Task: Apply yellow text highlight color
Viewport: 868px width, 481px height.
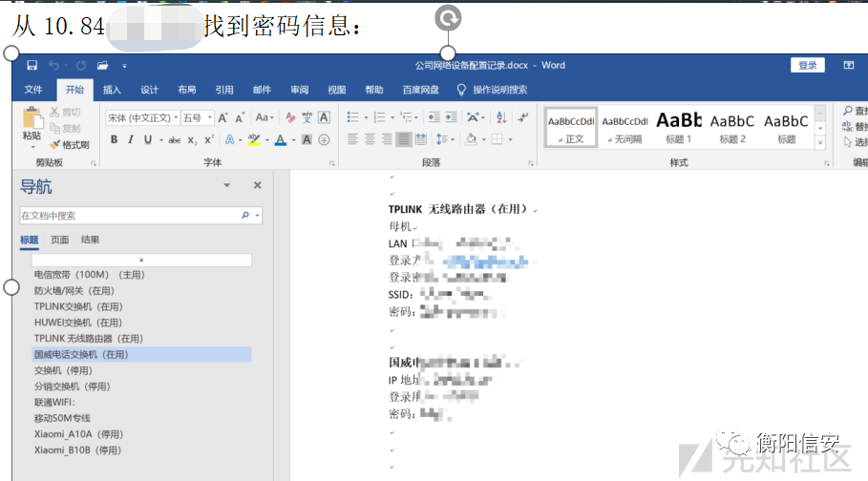Action: (x=254, y=139)
